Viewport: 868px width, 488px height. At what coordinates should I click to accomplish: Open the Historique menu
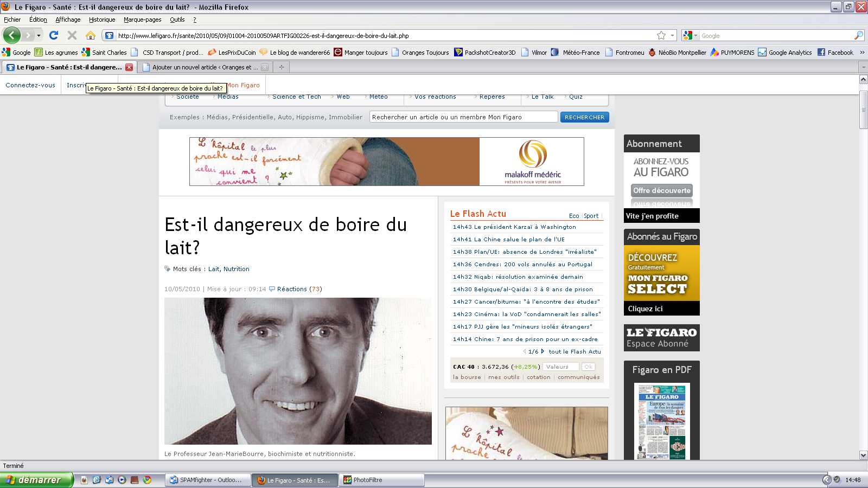102,20
